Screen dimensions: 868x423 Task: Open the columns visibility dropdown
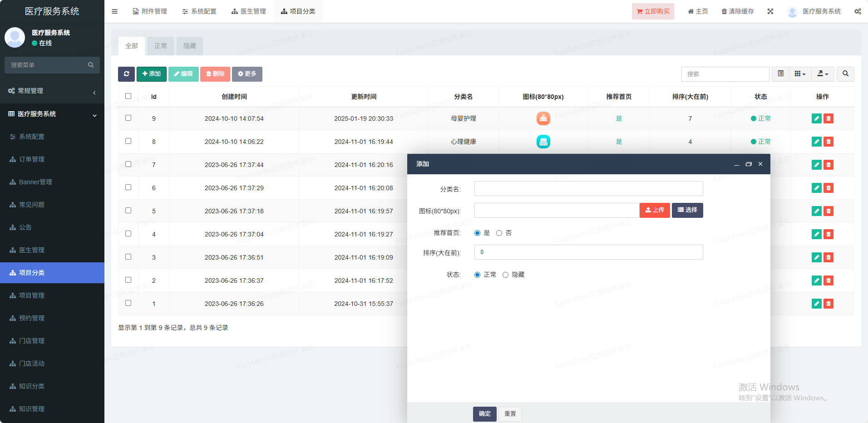point(800,74)
